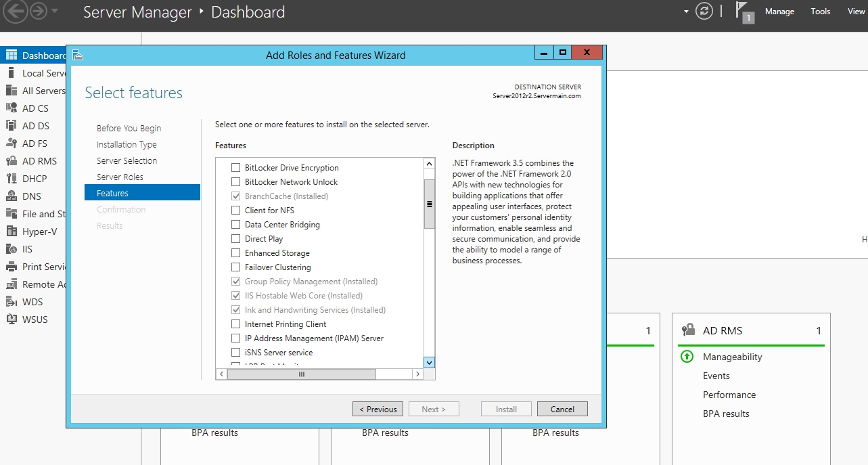
Task: Check Internet Printing Client
Action: click(236, 324)
